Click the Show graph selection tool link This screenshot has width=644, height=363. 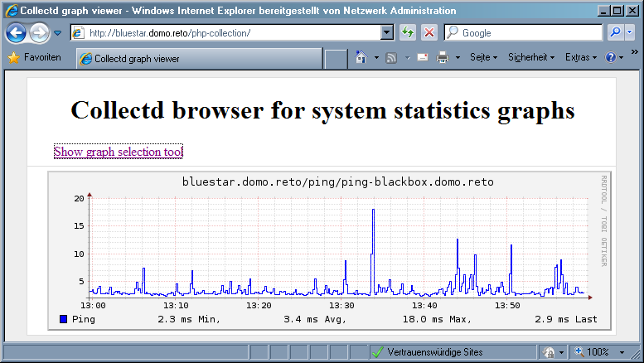coord(118,152)
